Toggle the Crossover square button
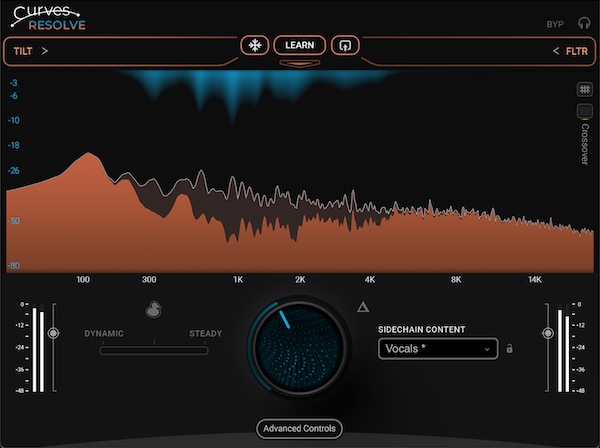600x448 pixels. pos(585,111)
